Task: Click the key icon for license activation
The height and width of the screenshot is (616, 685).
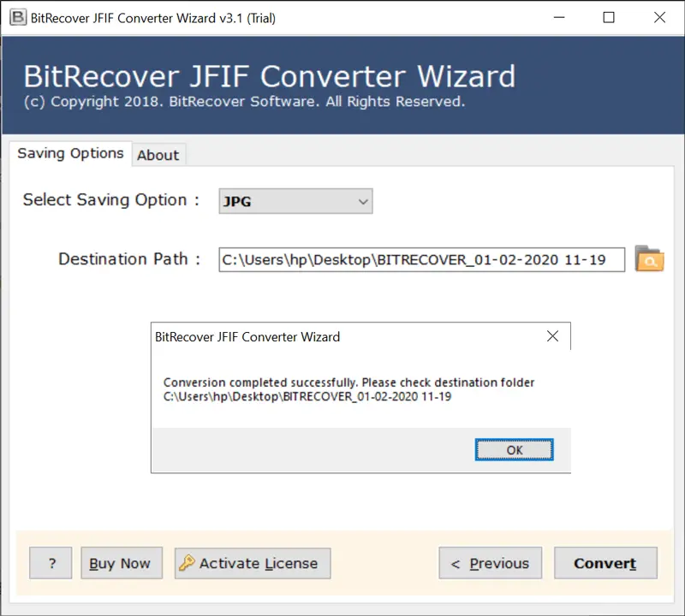Action: click(x=187, y=563)
